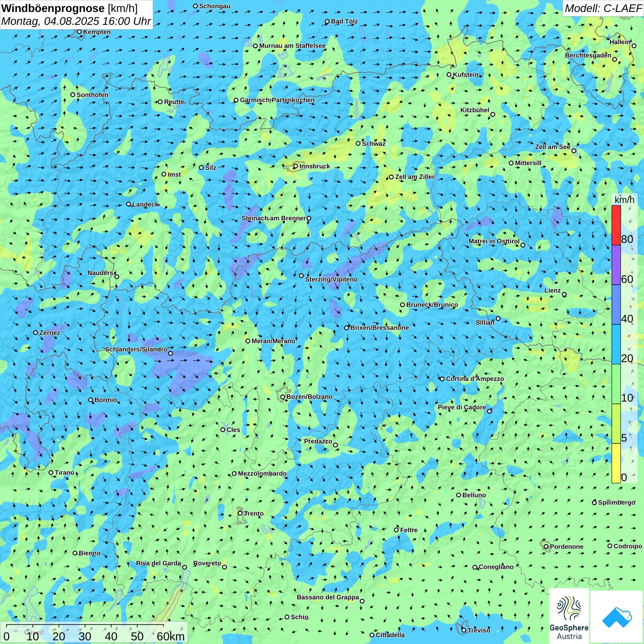
Task: Click 'Steinach am Brenner' label
Action: tap(274, 218)
